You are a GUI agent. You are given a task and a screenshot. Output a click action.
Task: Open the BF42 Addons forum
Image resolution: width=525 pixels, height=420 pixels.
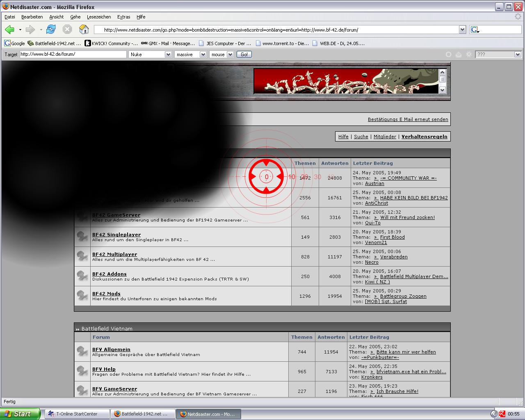coord(110,274)
